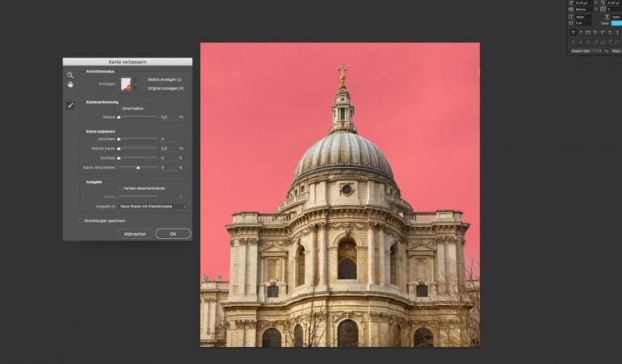Click the All Caps icon in the Character panel
The width and height of the screenshot is (622, 364).
point(588,32)
